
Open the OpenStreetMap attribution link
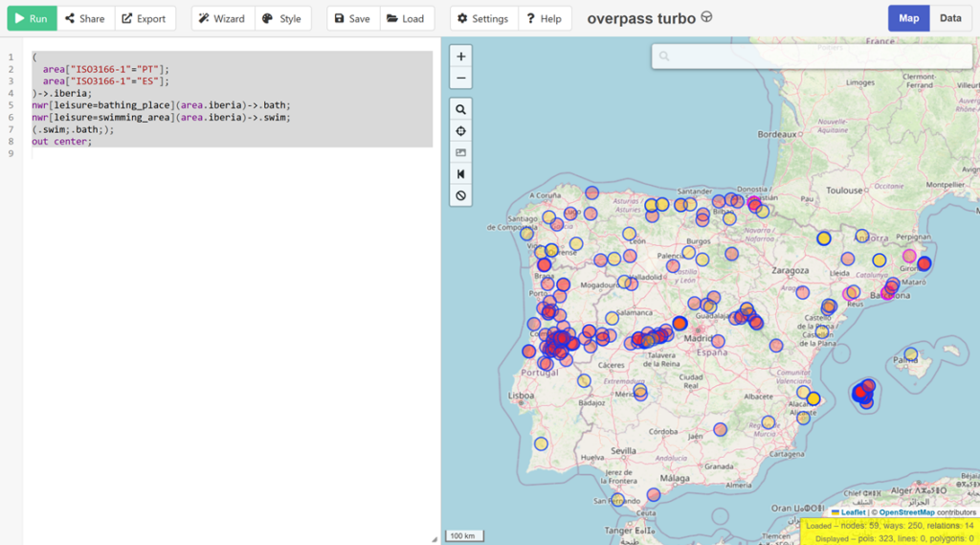point(906,512)
